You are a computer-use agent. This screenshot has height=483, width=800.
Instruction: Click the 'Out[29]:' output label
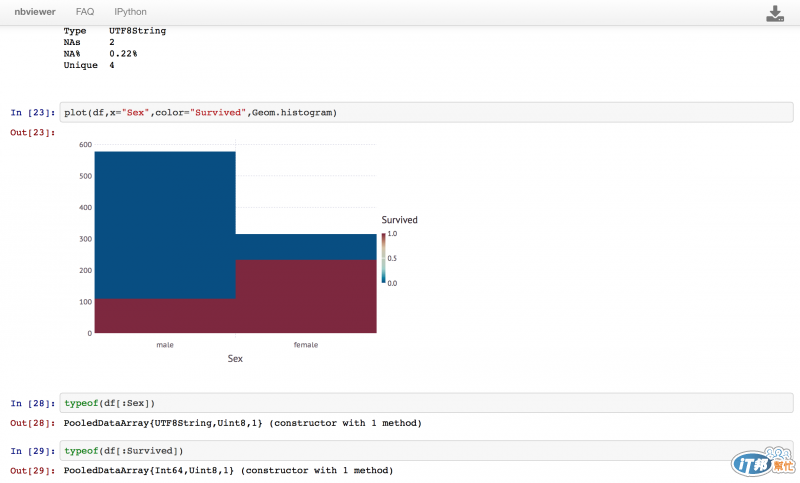tap(33, 471)
